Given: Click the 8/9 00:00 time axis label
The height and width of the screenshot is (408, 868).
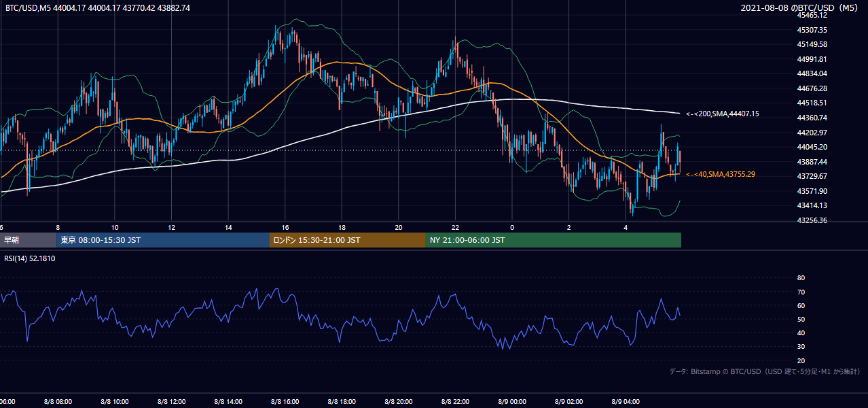Looking at the screenshot, I should 513,401.
